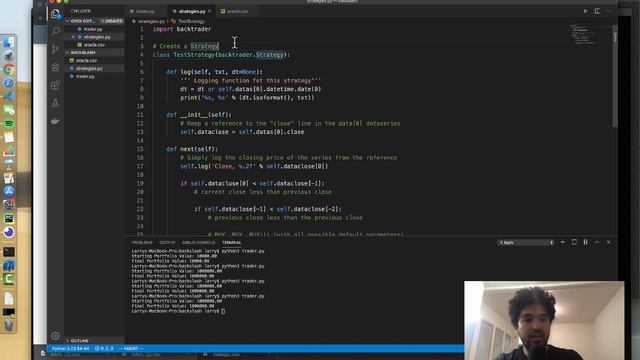Click the 'def __init__(self):' line
Image resolution: width=640 pixels, height=360 pixels.
pos(199,115)
